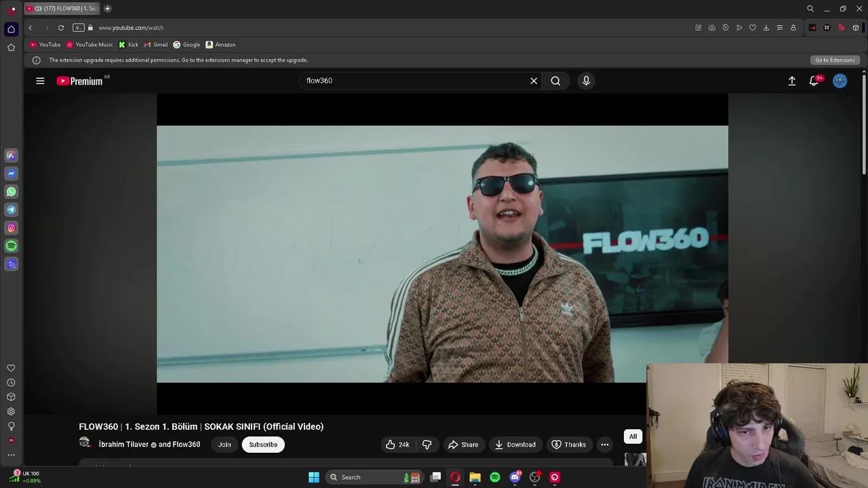Open the VPN badge in address bar
The height and width of the screenshot is (488, 868).
pyautogui.click(x=79, y=28)
